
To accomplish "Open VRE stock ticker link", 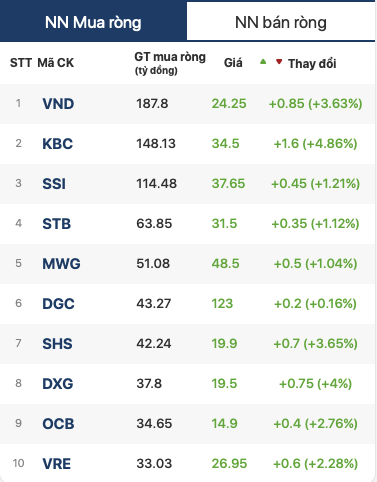I will click(56, 464).
